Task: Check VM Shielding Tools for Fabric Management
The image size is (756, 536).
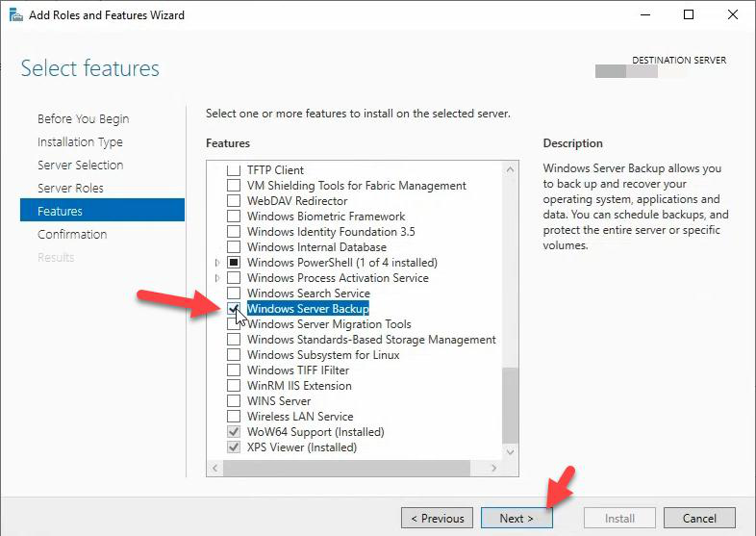Action: 234,186
